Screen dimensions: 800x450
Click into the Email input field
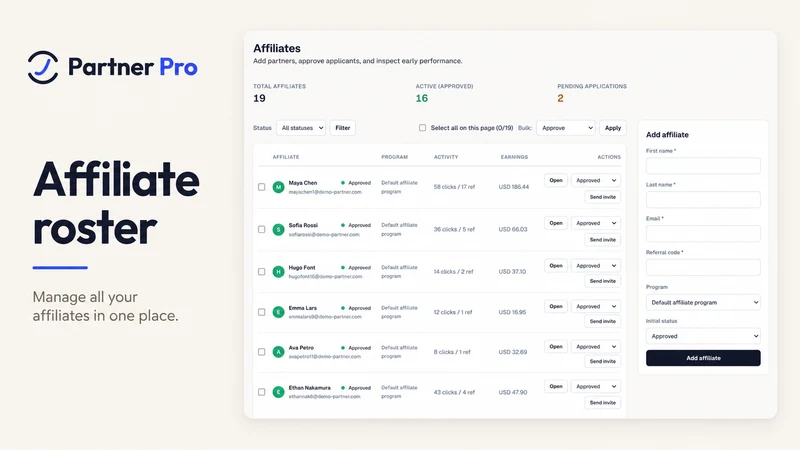pos(703,234)
